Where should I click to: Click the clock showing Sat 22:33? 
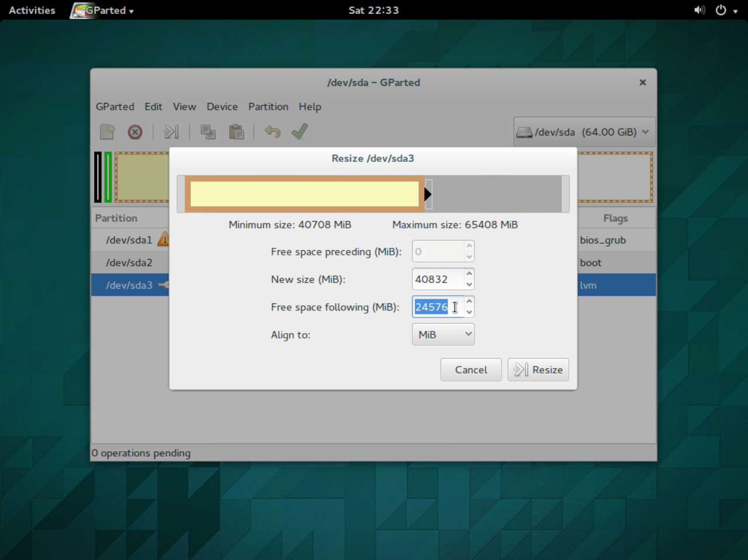(x=374, y=10)
